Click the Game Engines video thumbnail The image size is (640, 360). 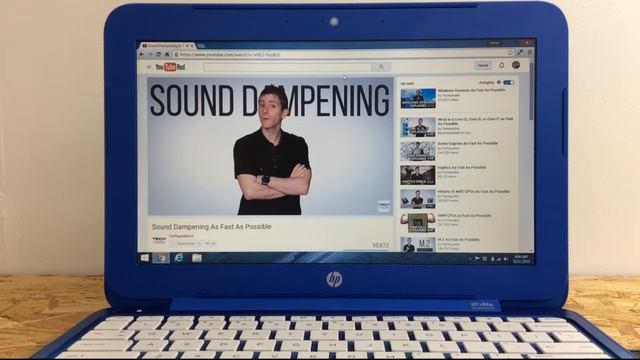pos(418,151)
